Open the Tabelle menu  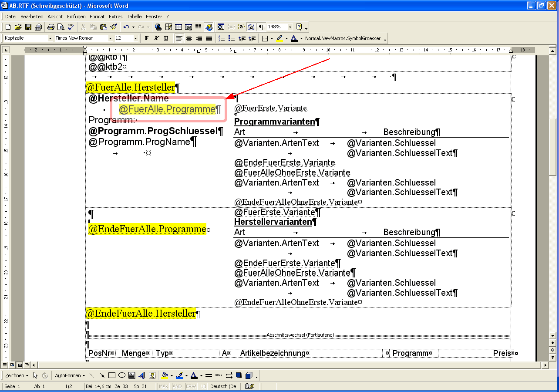tap(134, 17)
